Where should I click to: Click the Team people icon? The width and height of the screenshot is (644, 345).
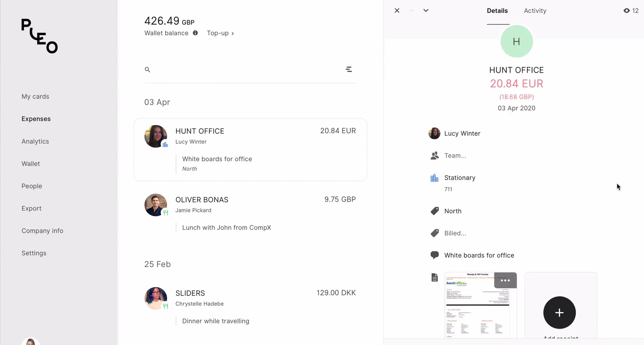point(434,156)
